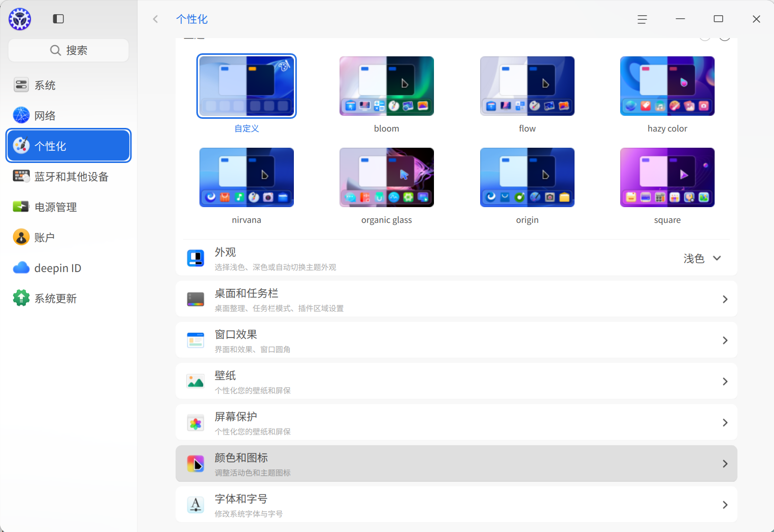Image resolution: width=774 pixels, height=532 pixels.
Task: Go back with the left arrow button
Action: coord(155,19)
